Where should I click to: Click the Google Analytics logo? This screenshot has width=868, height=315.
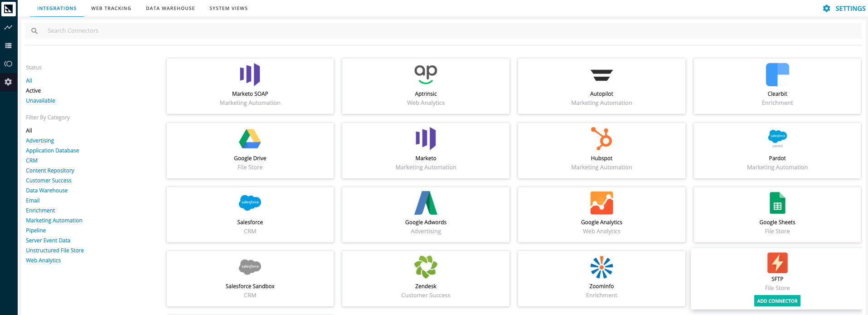(601, 203)
